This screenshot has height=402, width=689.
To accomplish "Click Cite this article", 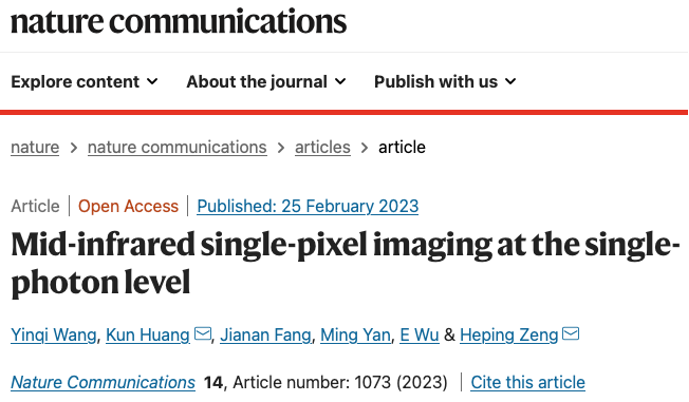I will click(x=527, y=382).
